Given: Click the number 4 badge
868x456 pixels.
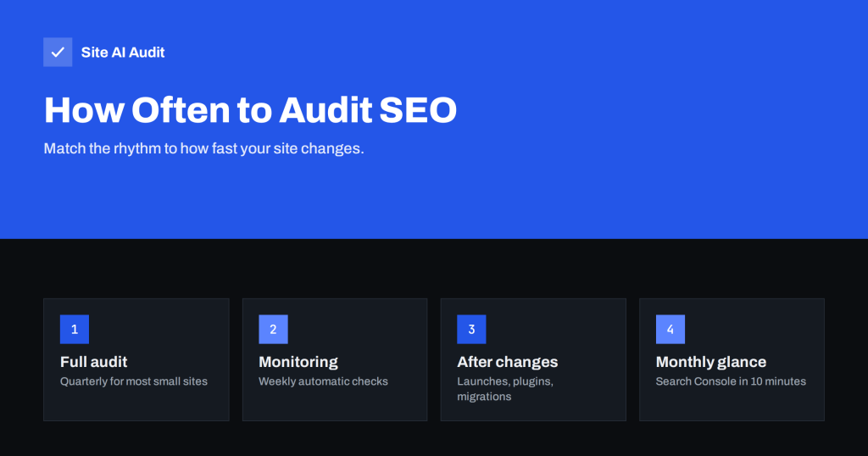Looking at the screenshot, I should pyautogui.click(x=670, y=329).
